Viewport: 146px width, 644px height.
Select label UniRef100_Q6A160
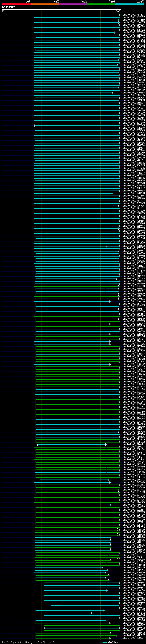pyautogui.click(x=134, y=575)
